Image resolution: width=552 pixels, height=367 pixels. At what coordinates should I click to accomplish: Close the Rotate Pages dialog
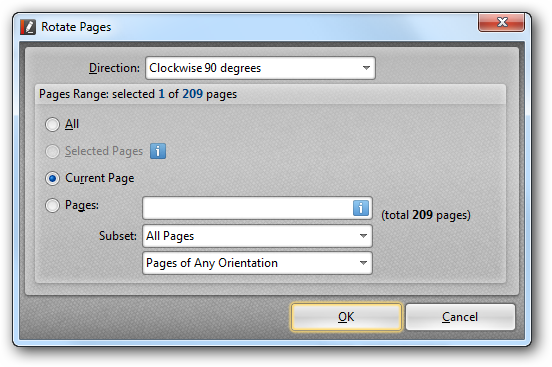502,22
